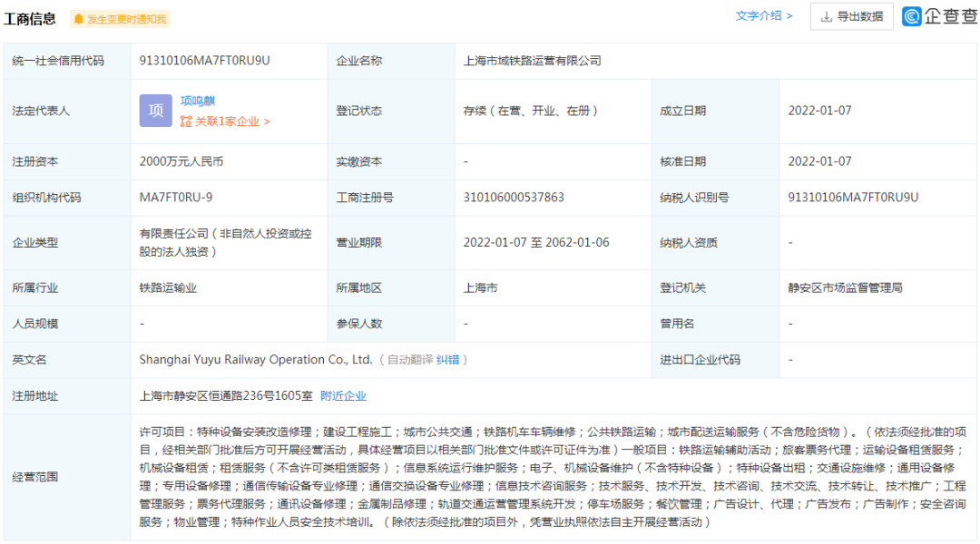Open the 附近企业 link after the address
980x544 pixels.
pyautogui.click(x=343, y=396)
